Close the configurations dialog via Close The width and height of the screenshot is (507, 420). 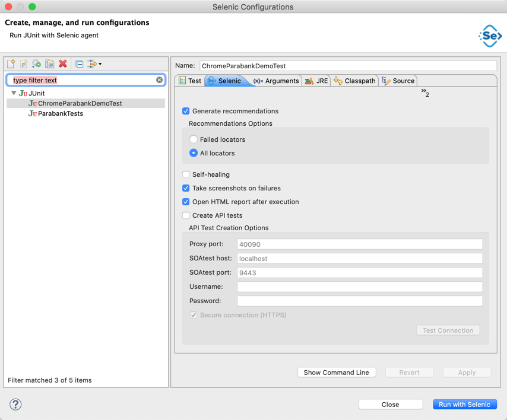tap(390, 404)
